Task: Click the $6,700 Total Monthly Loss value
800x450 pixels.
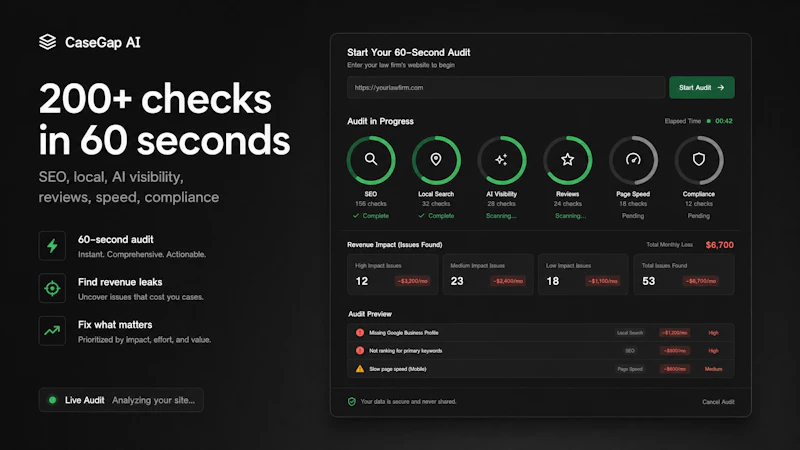Action: [x=719, y=245]
